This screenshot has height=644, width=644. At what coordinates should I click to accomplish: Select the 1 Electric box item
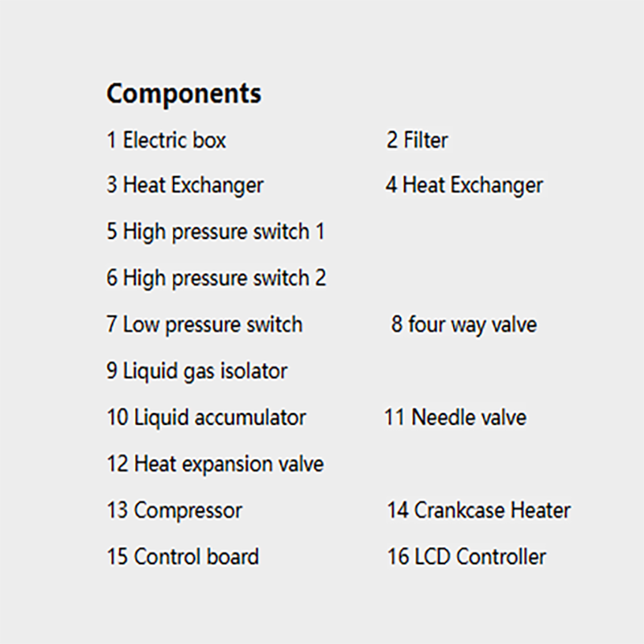pos(167,140)
